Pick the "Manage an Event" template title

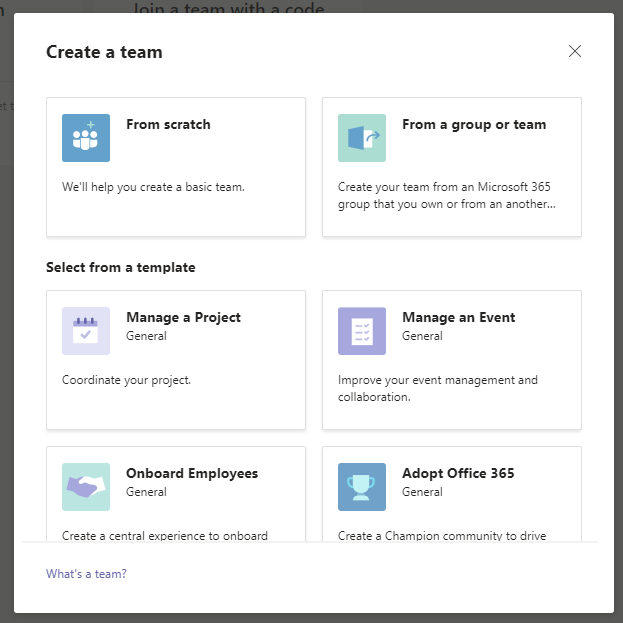(x=458, y=318)
